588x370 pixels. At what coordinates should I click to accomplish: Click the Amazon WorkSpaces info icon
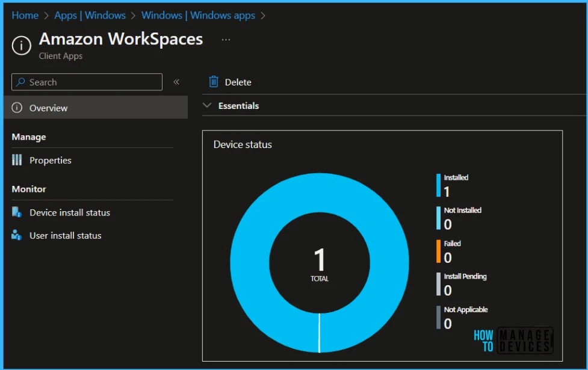pyautogui.click(x=22, y=45)
